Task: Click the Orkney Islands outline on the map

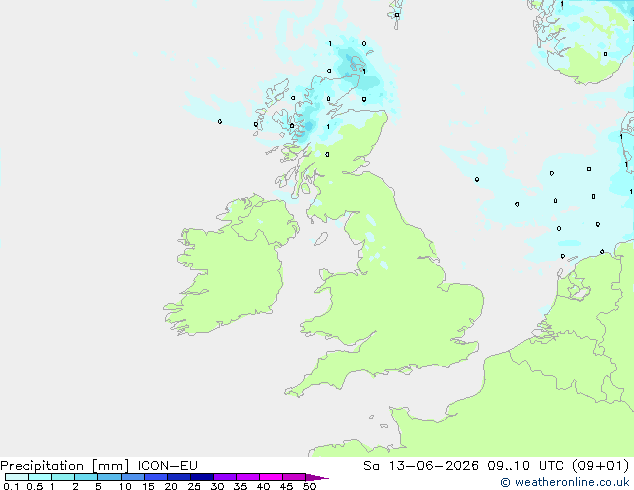Action: point(357,63)
